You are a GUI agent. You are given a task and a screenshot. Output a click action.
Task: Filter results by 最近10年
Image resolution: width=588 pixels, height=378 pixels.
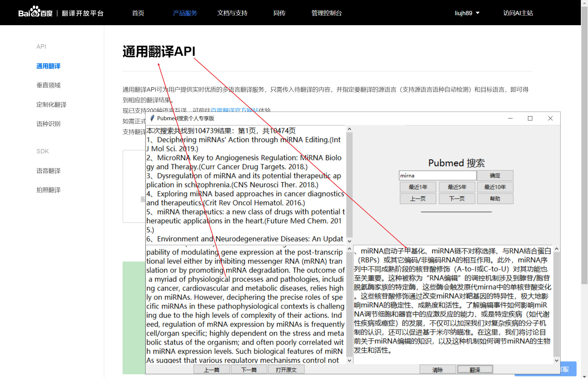(495, 187)
